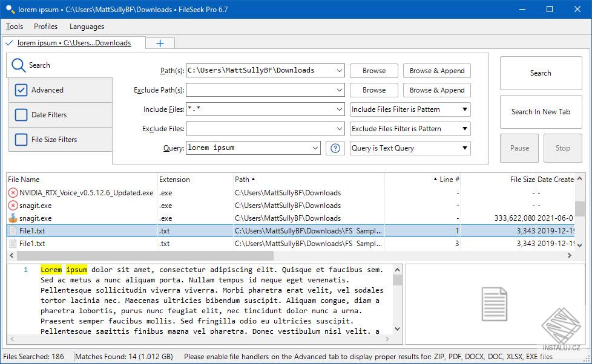
Task: Click results list horizontal scrollbar thumb
Action: [x=145, y=255]
